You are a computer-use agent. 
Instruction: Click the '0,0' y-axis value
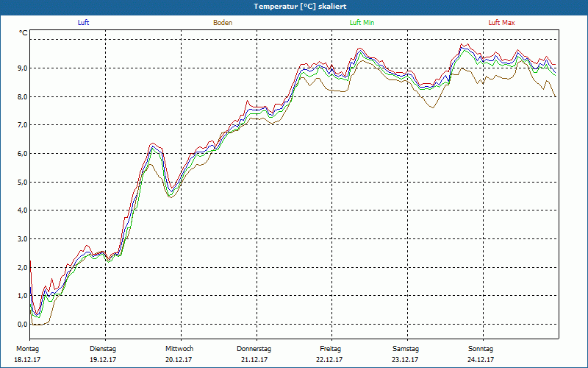pyautogui.click(x=23, y=324)
